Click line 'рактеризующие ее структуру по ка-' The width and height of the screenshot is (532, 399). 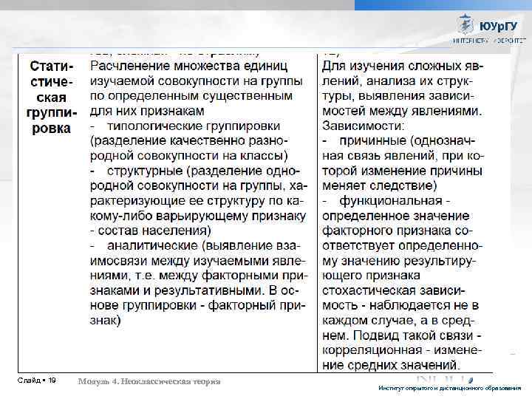click(197, 201)
